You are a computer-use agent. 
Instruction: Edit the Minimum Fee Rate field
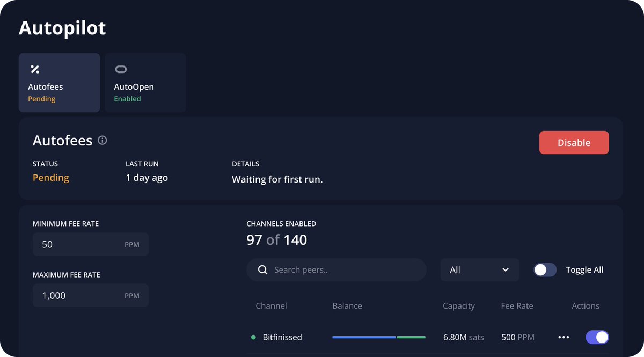pyautogui.click(x=91, y=244)
